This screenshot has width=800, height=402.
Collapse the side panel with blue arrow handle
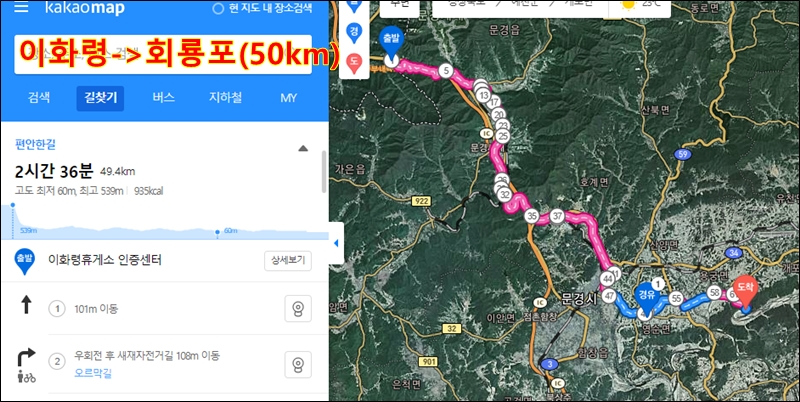pyautogui.click(x=336, y=243)
